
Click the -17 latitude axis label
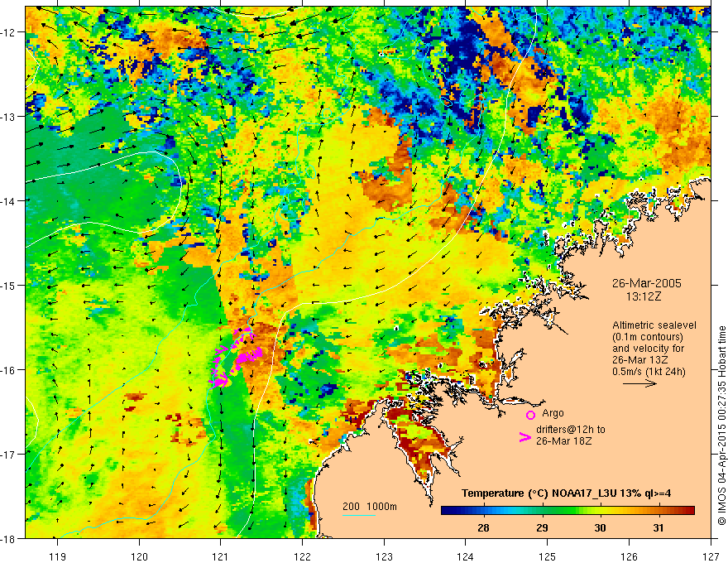click(x=7, y=455)
